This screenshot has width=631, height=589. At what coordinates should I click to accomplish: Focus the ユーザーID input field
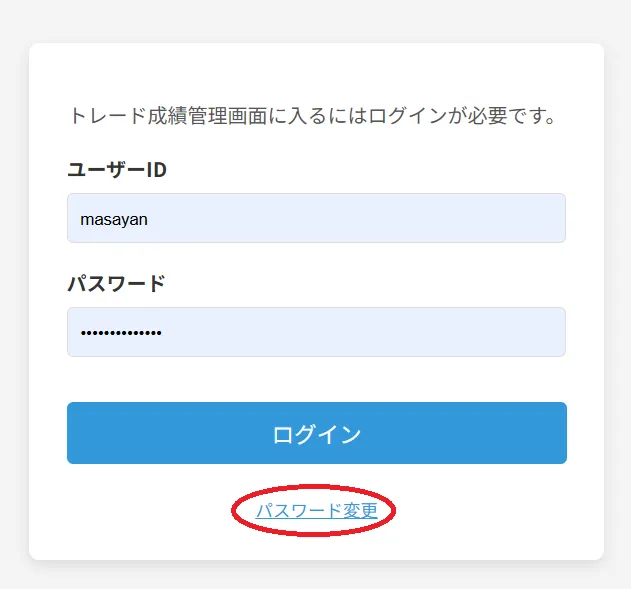(316, 218)
